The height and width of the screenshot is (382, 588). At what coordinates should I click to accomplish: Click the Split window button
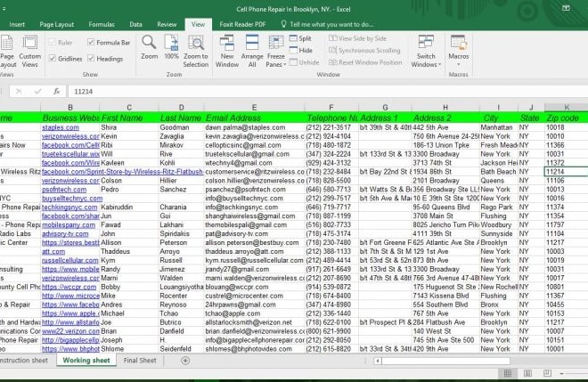click(300, 38)
